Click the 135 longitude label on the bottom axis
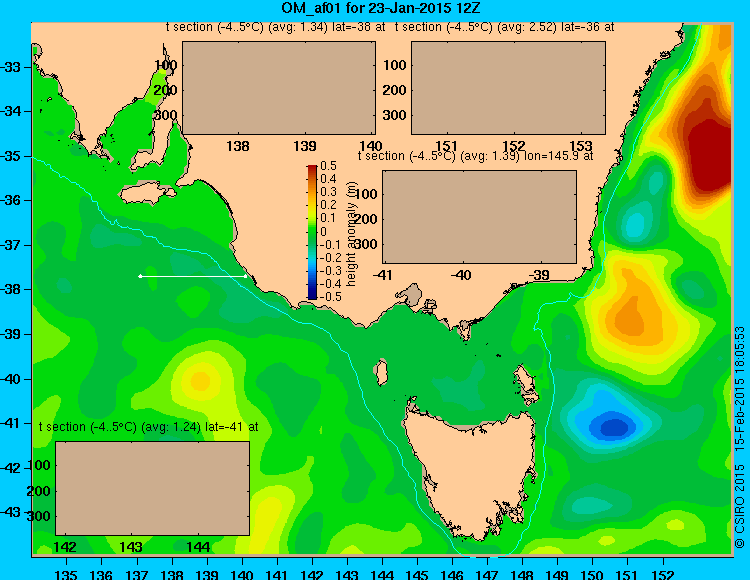This screenshot has width=750, height=580. [66, 574]
